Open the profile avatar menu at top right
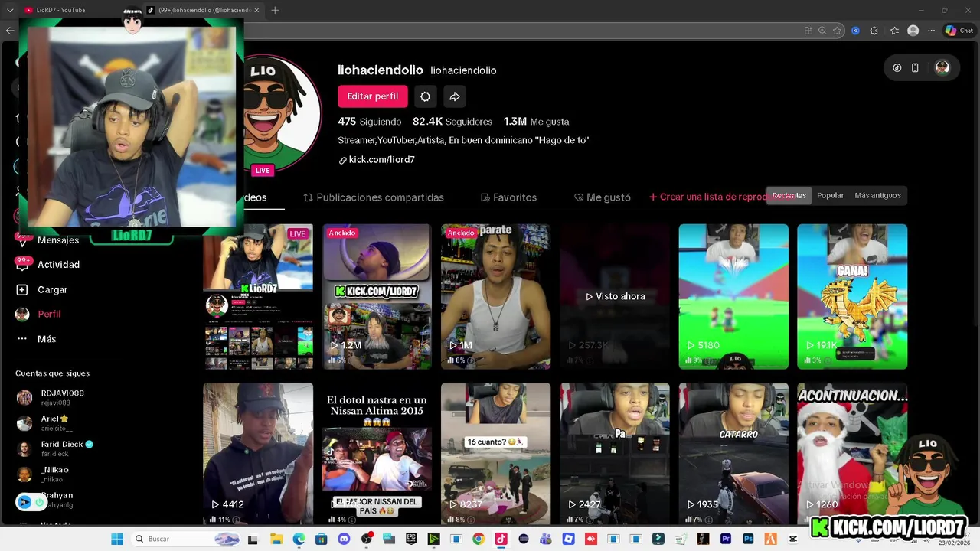Viewport: 980px width, 551px height. [942, 67]
